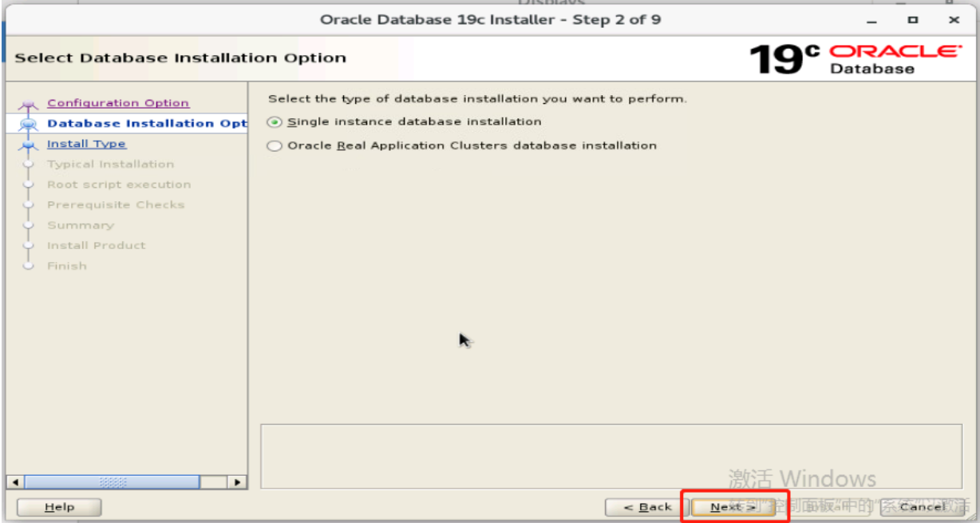Click the 'Select the type of database installation' text
Viewport: 980px width, 523px height.
[x=477, y=99]
